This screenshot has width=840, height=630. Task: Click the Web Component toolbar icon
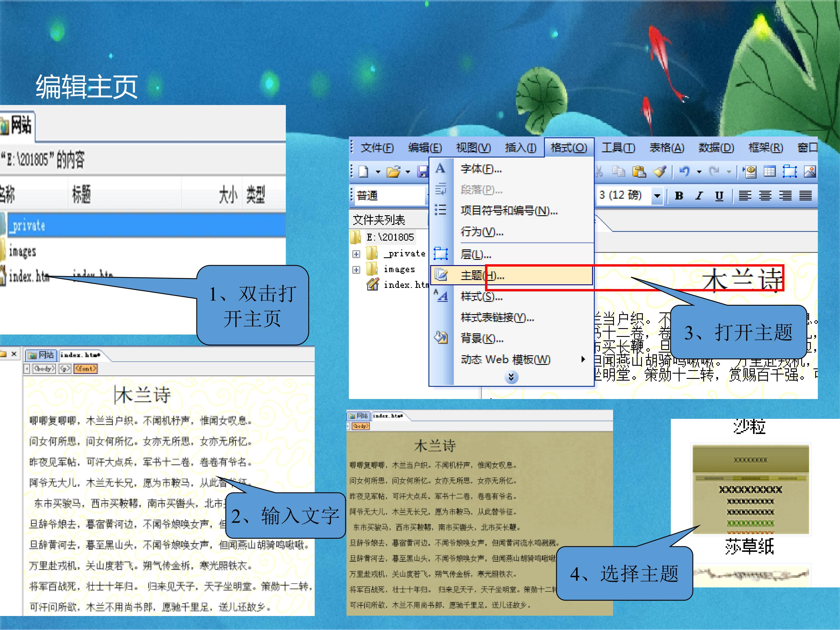click(x=750, y=171)
